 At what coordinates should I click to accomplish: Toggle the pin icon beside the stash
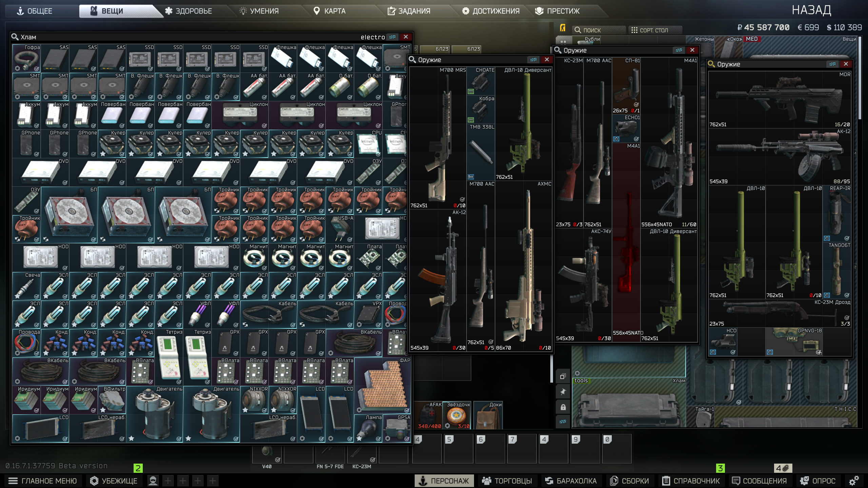563,392
